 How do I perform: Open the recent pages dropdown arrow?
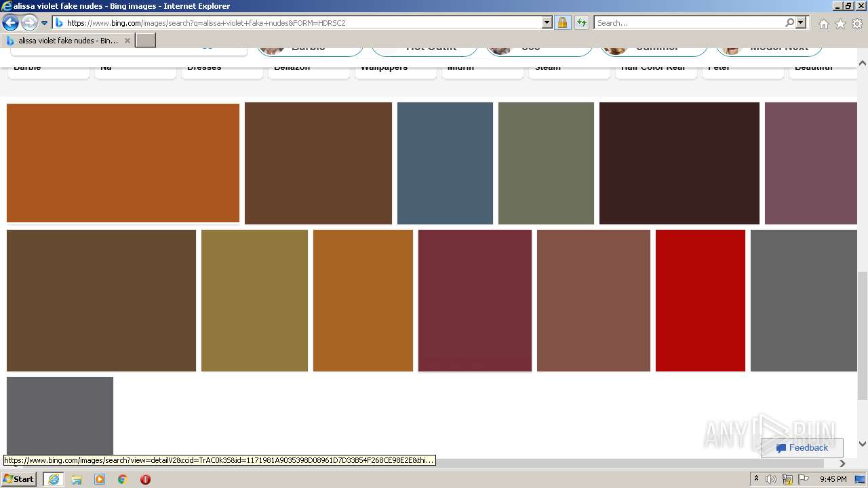point(45,23)
